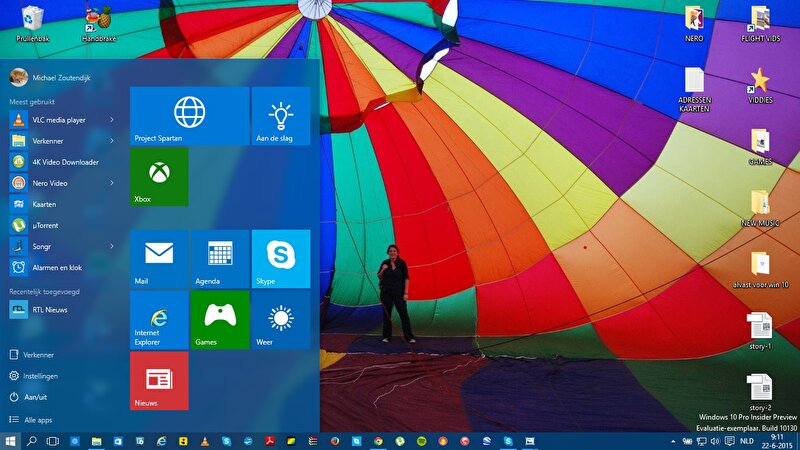Select Alle apps in Start menu
The width and height of the screenshot is (800, 450).
point(38,420)
